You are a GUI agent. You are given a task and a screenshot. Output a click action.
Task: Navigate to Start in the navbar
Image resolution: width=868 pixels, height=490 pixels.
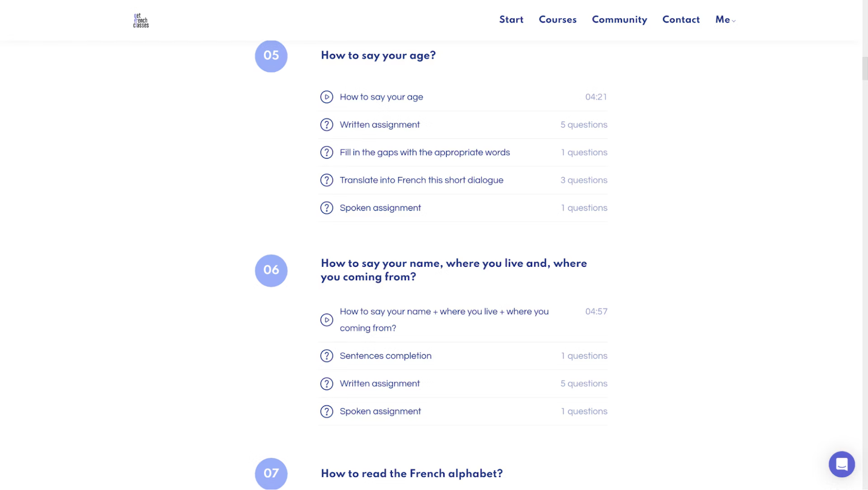pos(511,19)
